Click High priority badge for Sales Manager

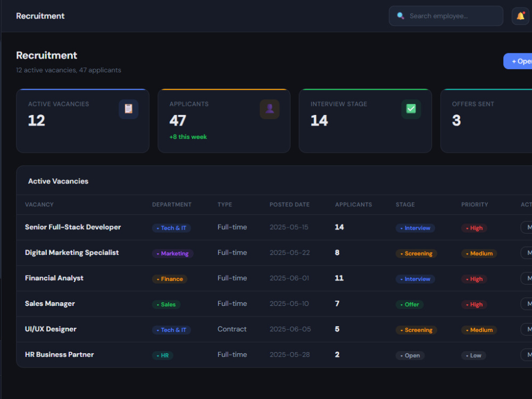474,304
